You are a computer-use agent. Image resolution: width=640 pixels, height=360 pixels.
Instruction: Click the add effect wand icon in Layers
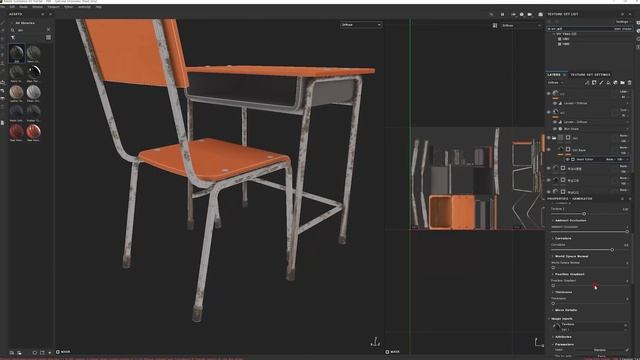click(587, 83)
